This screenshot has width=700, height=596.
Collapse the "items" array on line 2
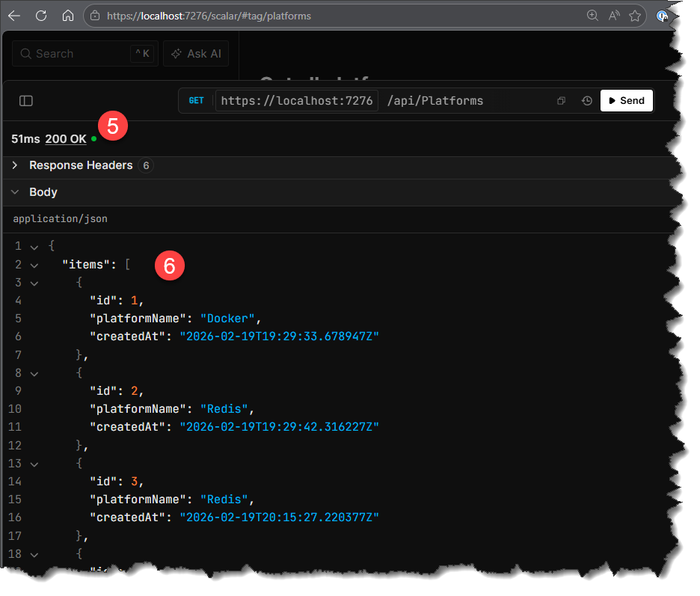pyautogui.click(x=34, y=265)
